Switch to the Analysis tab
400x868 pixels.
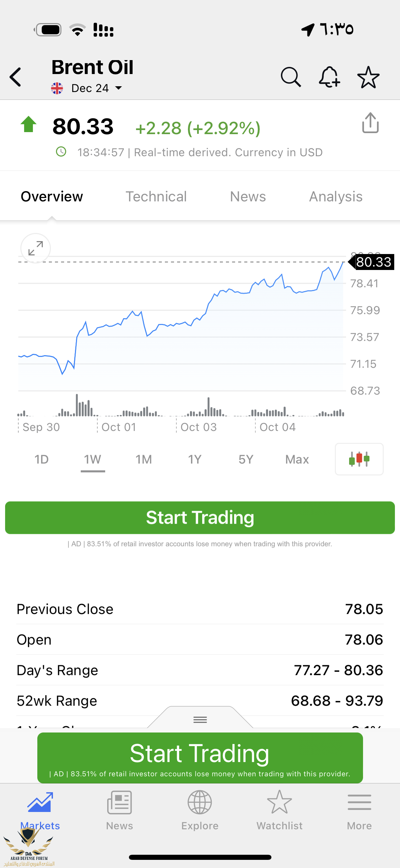(x=336, y=197)
